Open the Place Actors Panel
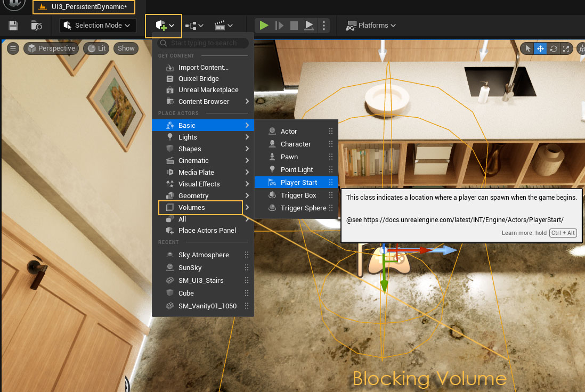 tap(207, 230)
